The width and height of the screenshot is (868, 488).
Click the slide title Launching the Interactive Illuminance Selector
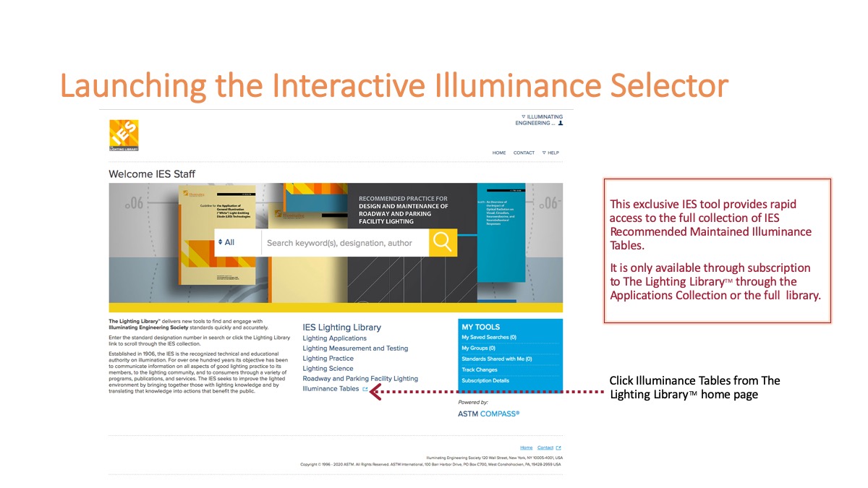[394, 85]
